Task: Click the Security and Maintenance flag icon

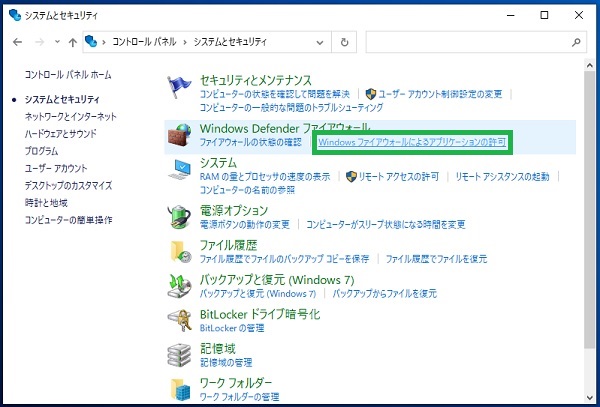Action: [179, 87]
